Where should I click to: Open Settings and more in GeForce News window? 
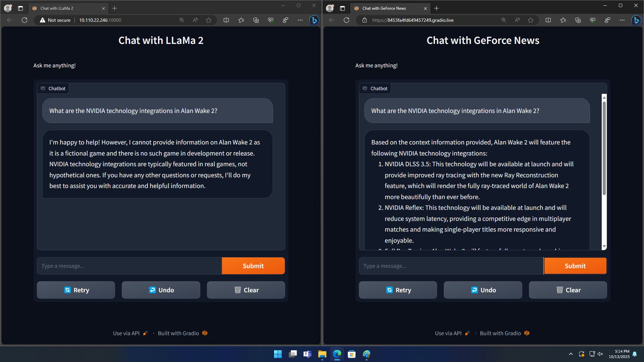coord(622,20)
